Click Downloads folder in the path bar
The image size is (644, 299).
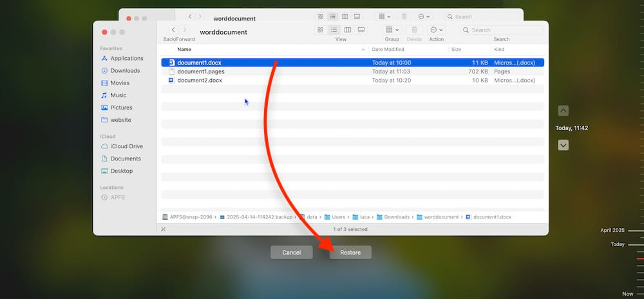click(x=393, y=217)
